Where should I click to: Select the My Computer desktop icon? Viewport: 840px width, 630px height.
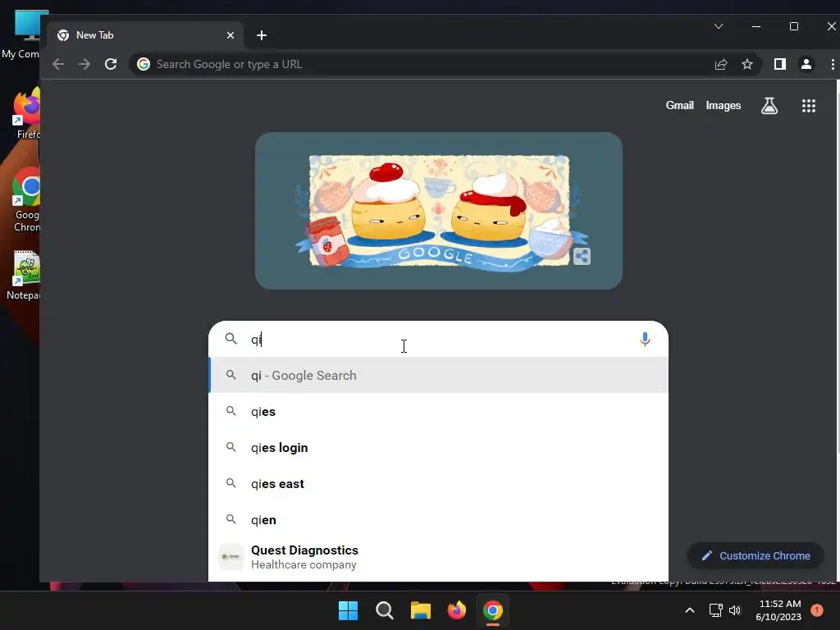point(21,34)
